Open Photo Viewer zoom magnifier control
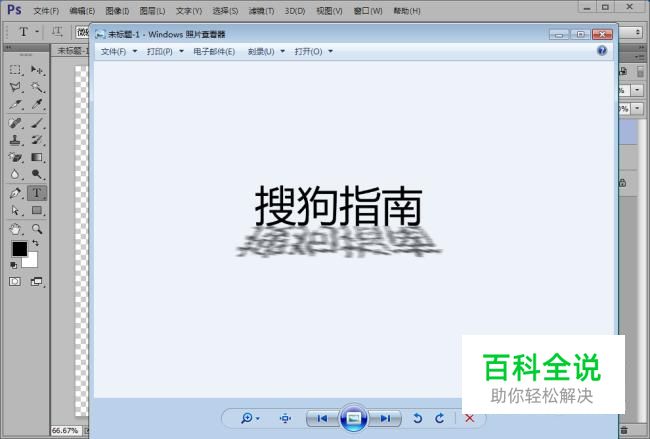Screen dimensions: 650x439 [x=250, y=418]
